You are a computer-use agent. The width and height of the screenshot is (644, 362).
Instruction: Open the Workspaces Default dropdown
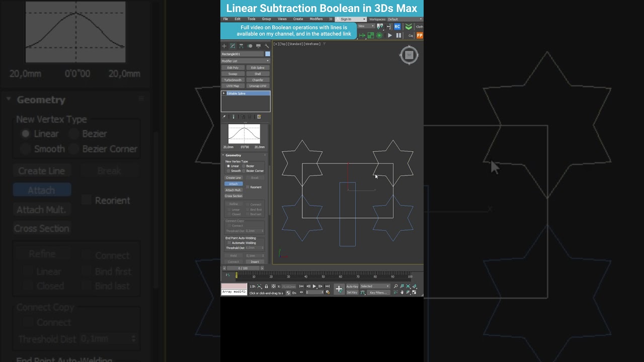405,19
